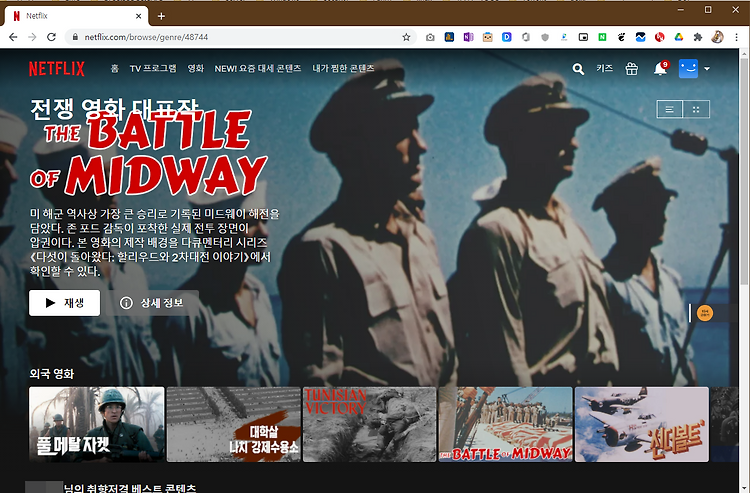Open 내가 찜한 콘텐츠 menu
This screenshot has height=493, width=750.
(x=343, y=68)
